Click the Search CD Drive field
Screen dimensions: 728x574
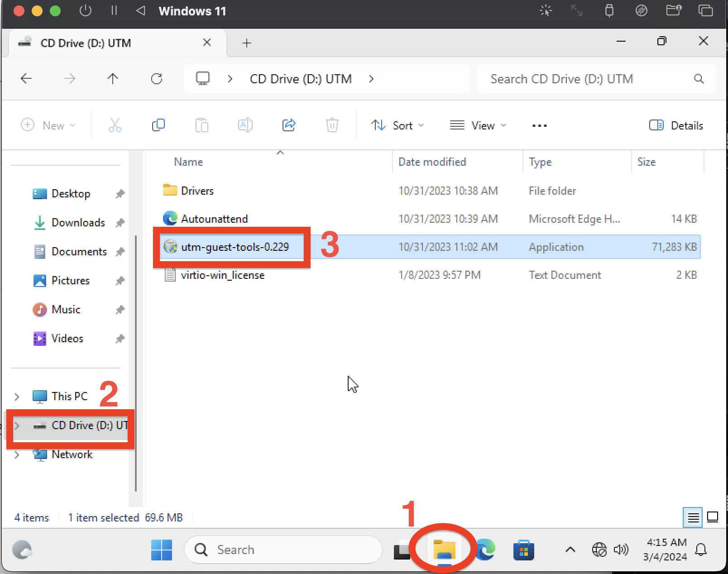pyautogui.click(x=597, y=79)
